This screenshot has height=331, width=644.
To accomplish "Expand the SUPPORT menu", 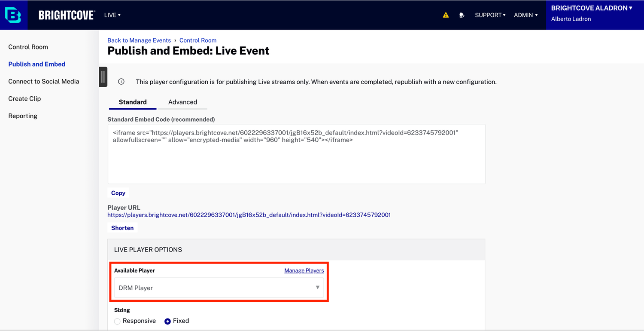I will pyautogui.click(x=490, y=15).
